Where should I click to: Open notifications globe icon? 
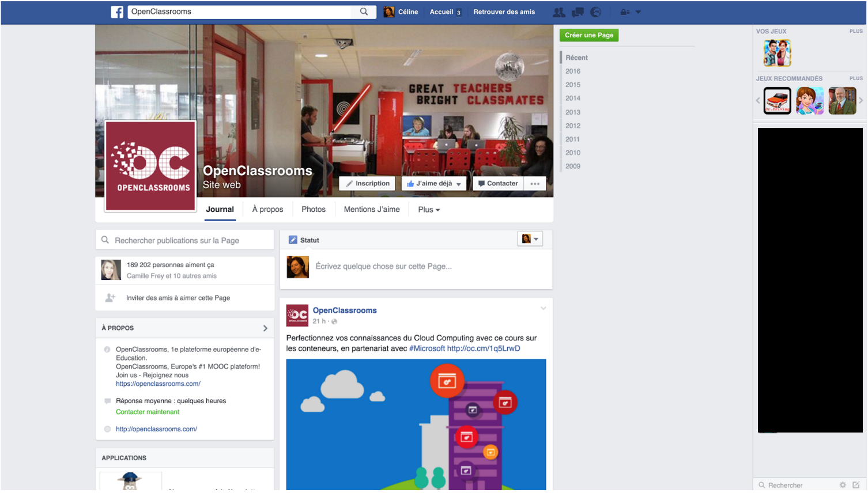tap(596, 12)
